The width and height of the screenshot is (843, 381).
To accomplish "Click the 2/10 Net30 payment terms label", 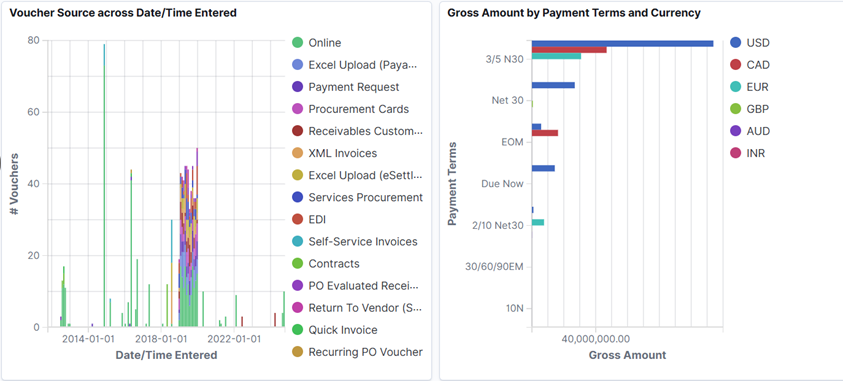I will click(498, 226).
